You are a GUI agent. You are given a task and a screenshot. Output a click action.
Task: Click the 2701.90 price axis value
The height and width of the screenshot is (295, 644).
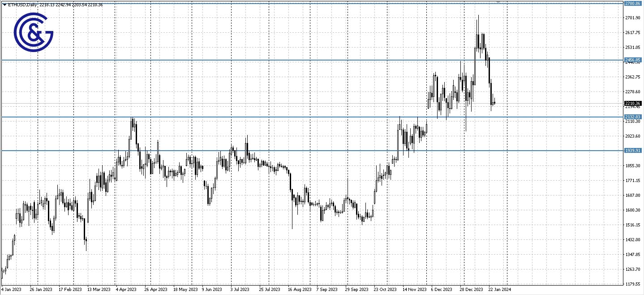coord(632,18)
